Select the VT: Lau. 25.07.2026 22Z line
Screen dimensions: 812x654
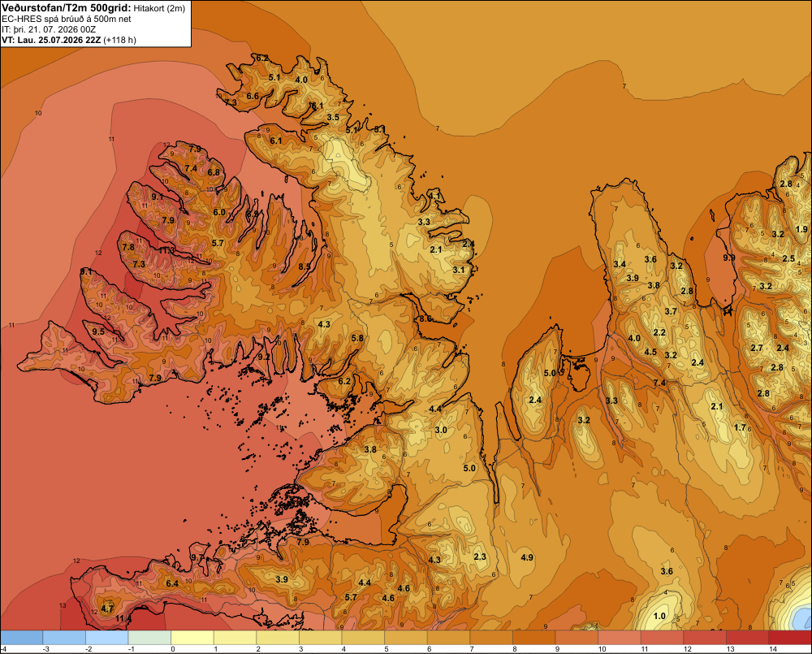pos(68,40)
